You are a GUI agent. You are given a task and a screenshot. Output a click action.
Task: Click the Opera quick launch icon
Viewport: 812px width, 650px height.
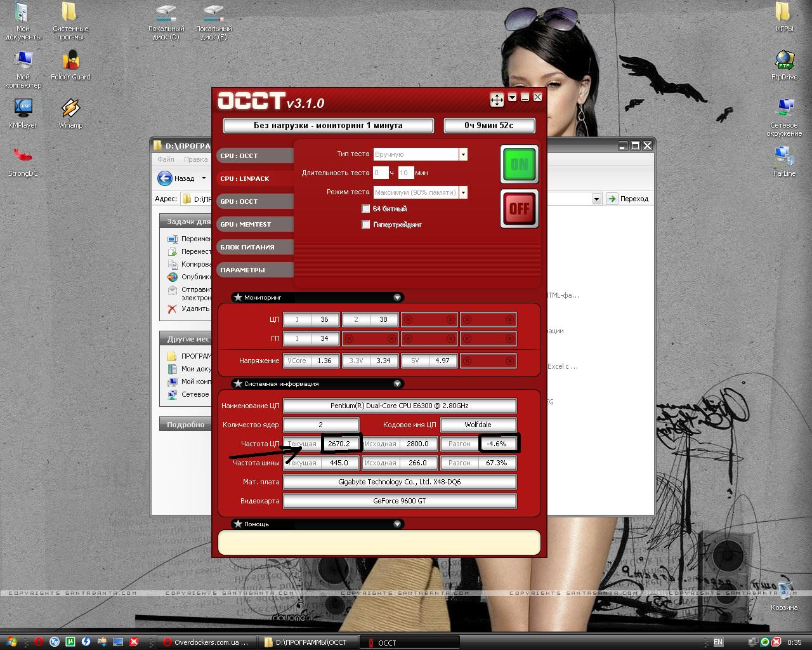coord(39,642)
